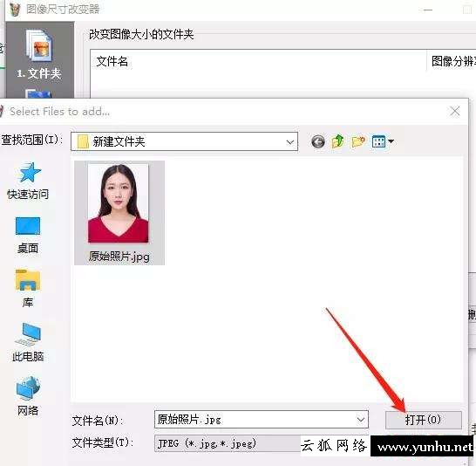The height and width of the screenshot is (466, 476).
Task: Select 快速访问 quick access shortcut
Action: pyautogui.click(x=28, y=181)
